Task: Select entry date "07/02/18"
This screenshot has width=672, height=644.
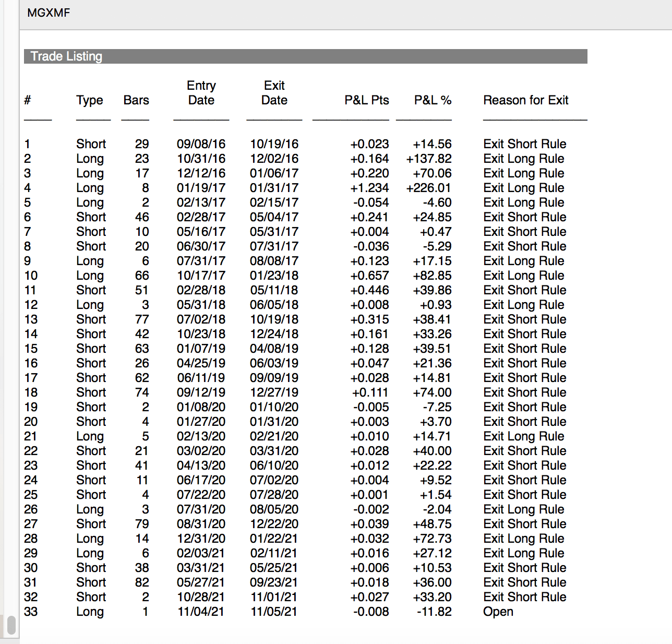Action: 201,319
